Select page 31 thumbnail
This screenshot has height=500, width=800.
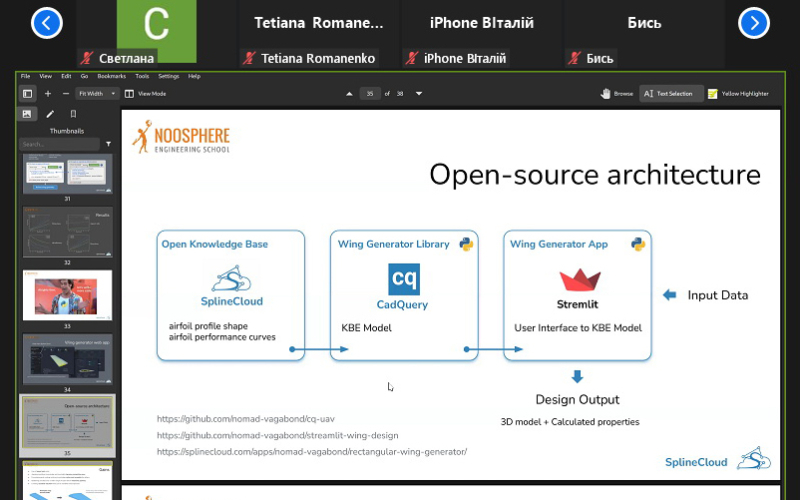tap(67, 173)
